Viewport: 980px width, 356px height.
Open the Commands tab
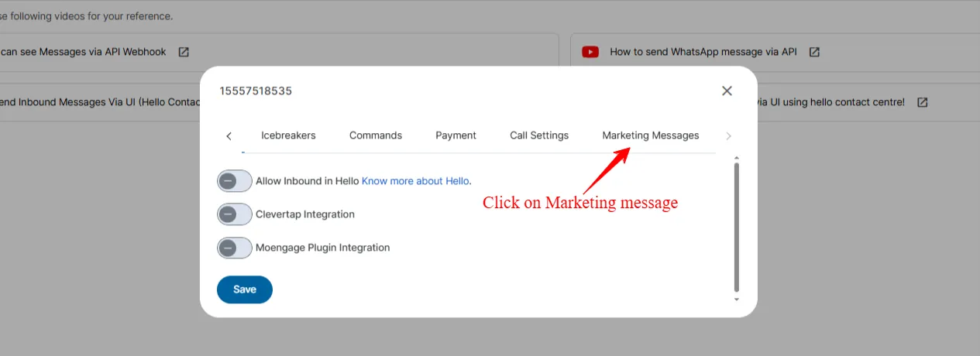tap(376, 135)
